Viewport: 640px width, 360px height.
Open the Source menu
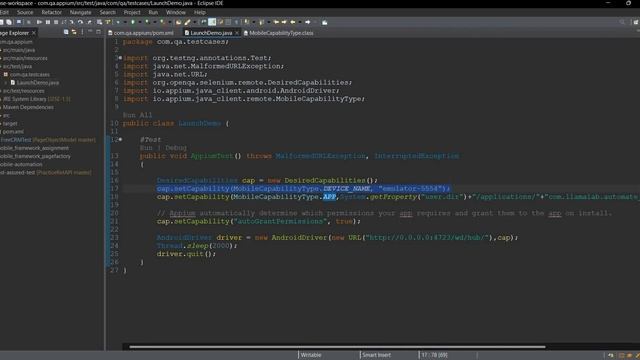pos(25,12)
